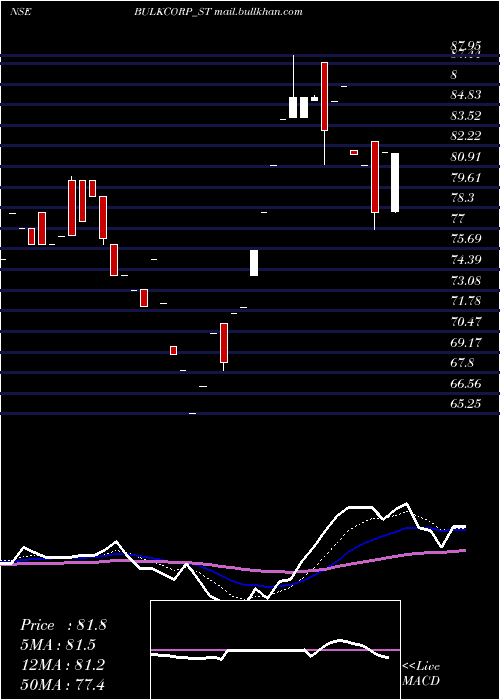Click the 67.8 price axis label
Image resolution: width=500 pixels, height=700 pixels.
tap(463, 362)
